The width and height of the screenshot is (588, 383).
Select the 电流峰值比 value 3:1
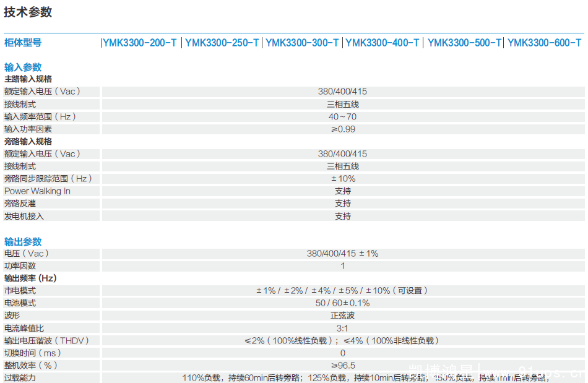[x=343, y=328]
